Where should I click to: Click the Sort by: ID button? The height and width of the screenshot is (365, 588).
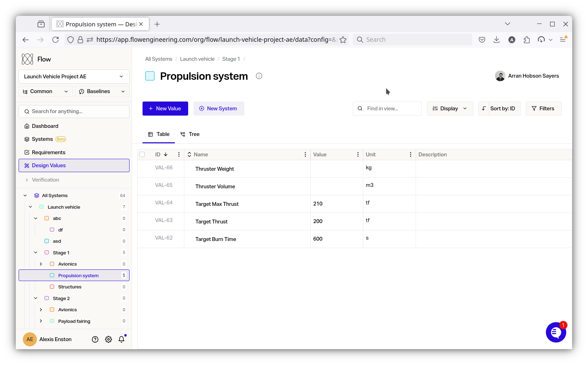[500, 109]
